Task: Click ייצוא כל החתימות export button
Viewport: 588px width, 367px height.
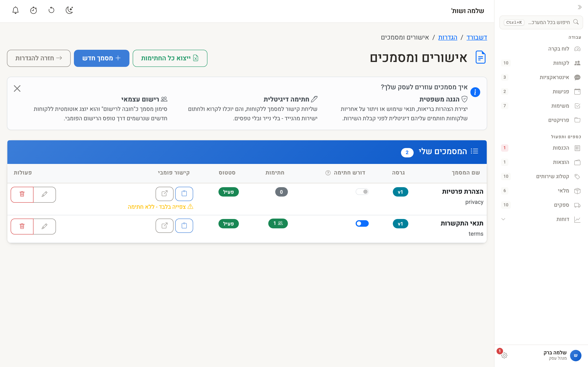Action: click(170, 58)
